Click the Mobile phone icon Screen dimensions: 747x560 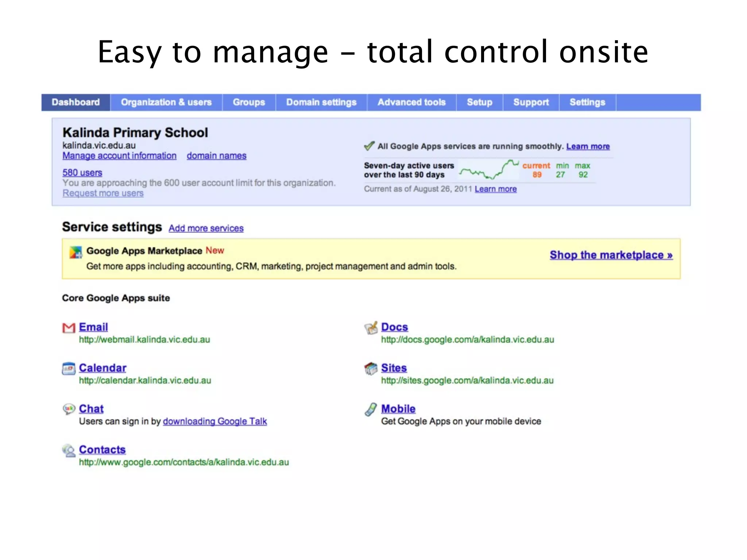tap(371, 409)
